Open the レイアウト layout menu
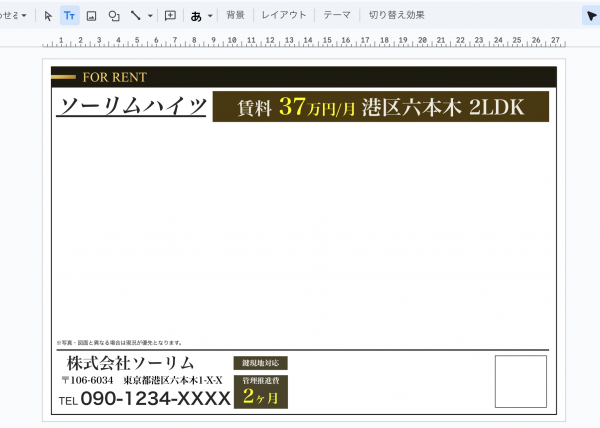This screenshot has height=428, width=600. [x=284, y=16]
